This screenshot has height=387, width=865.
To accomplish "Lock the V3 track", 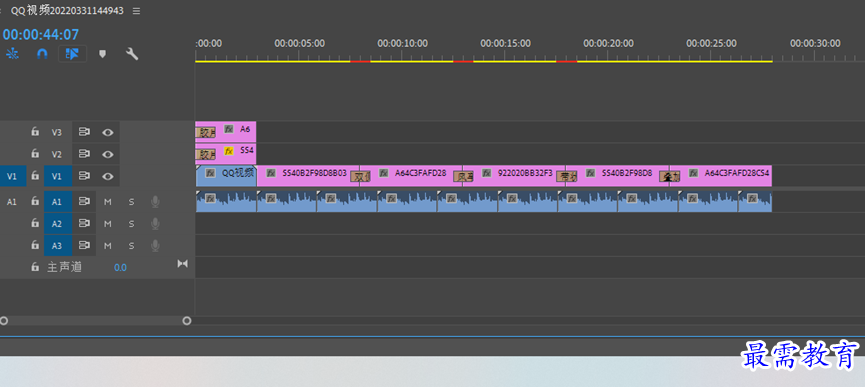I will 35,132.
